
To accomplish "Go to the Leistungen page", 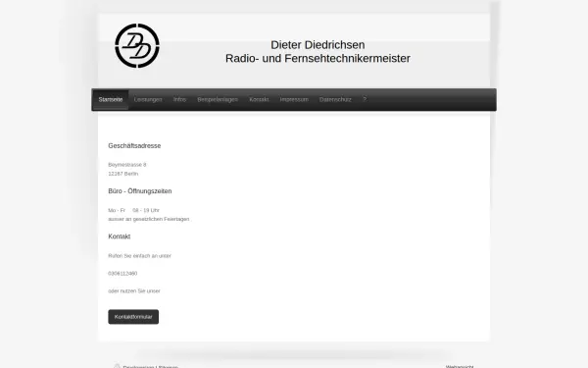I will (x=148, y=100).
